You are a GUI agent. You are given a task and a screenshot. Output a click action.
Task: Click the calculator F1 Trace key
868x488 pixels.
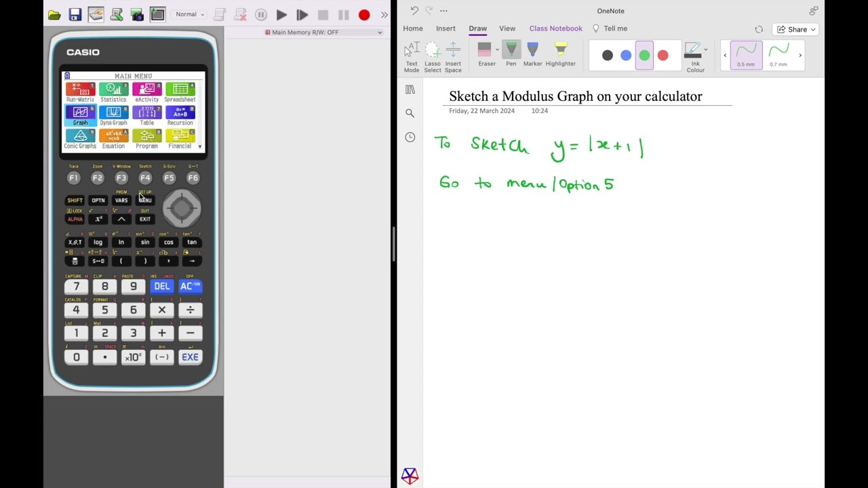click(x=74, y=178)
